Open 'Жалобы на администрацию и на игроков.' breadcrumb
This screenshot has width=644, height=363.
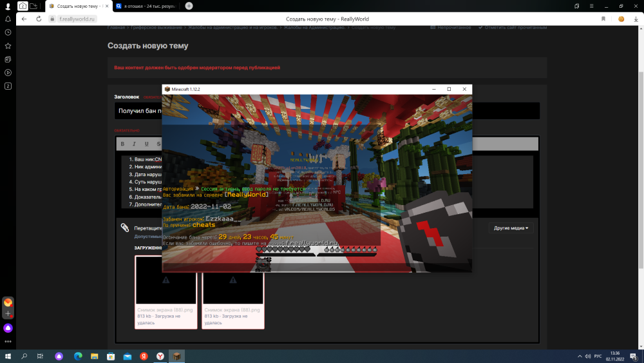232,28
